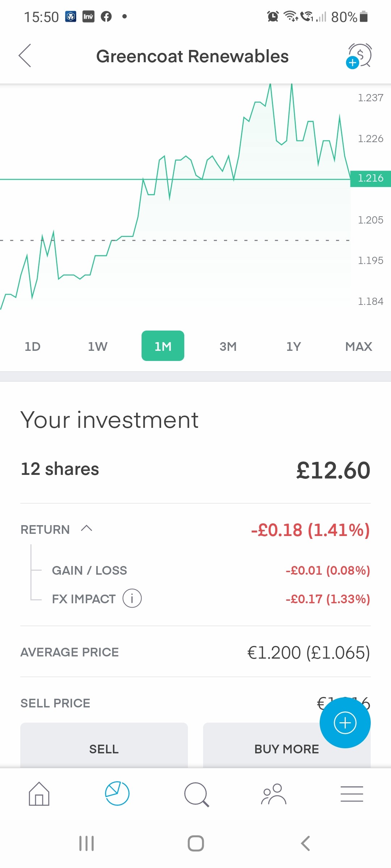Tap the FX Impact info icon
Screen dimensions: 391x868
(132, 599)
